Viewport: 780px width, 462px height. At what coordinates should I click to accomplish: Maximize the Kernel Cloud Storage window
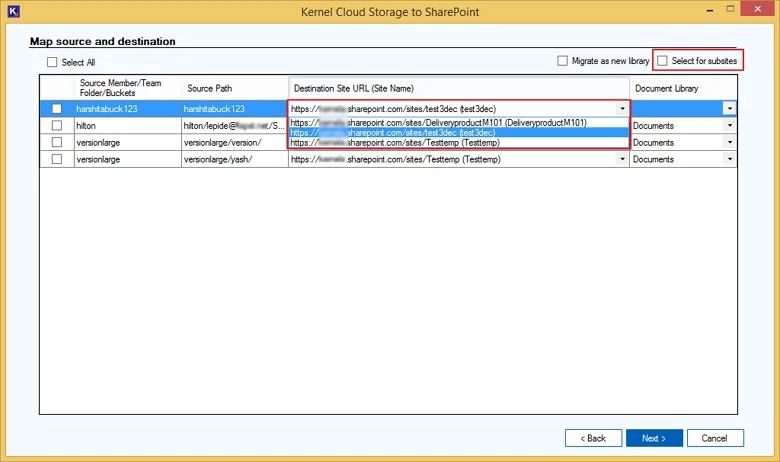pos(730,9)
